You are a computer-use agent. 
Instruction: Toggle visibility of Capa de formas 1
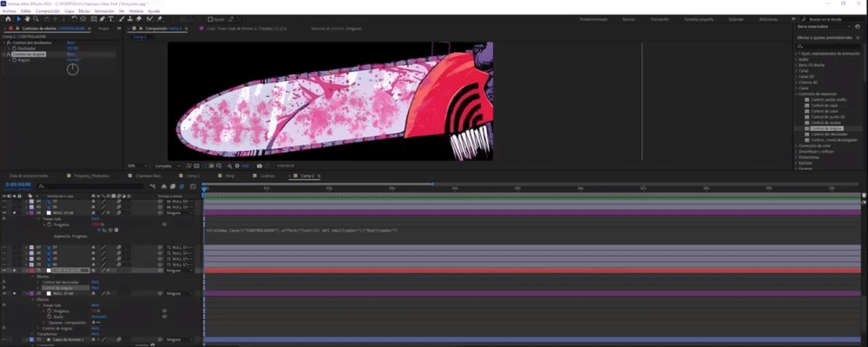4,339
